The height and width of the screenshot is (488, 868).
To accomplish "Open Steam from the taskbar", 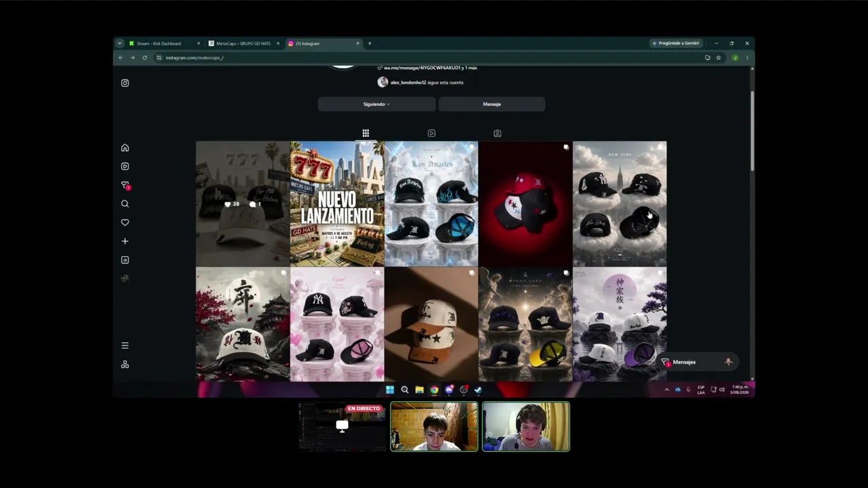I will (479, 390).
